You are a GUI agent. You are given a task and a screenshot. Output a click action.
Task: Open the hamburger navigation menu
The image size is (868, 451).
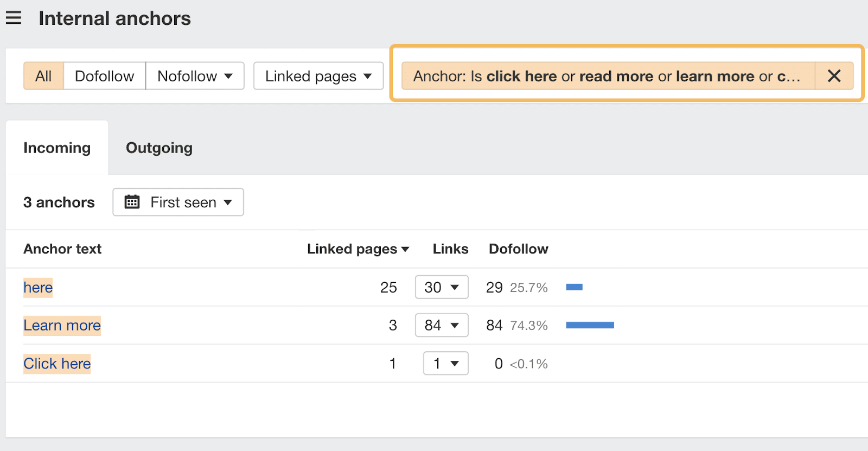13,17
